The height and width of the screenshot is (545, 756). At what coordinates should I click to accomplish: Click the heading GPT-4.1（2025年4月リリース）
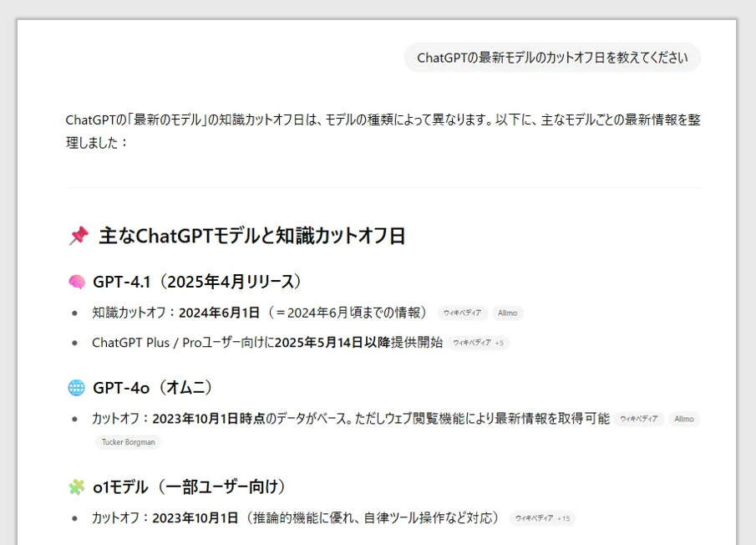(x=198, y=282)
